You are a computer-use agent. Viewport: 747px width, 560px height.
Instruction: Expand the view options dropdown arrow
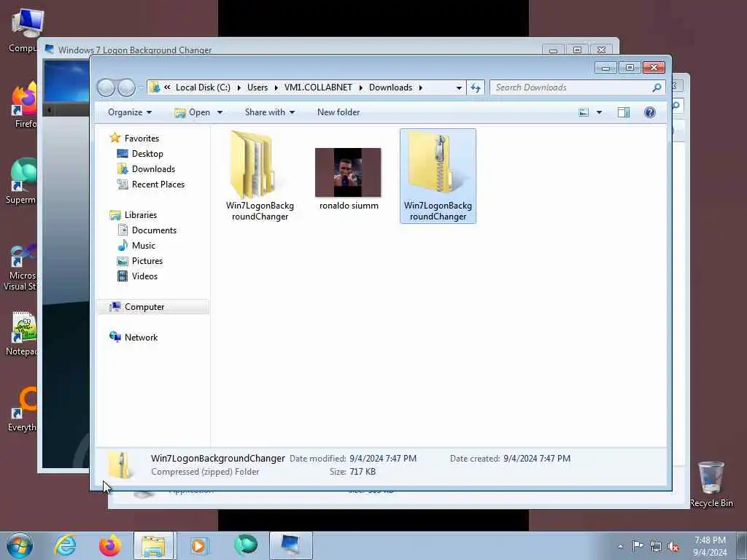pos(600,112)
